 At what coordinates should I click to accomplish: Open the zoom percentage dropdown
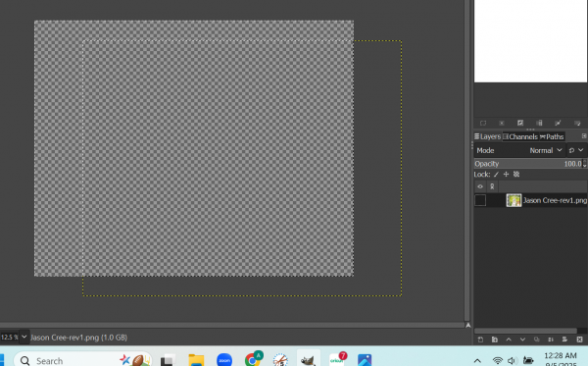24,337
